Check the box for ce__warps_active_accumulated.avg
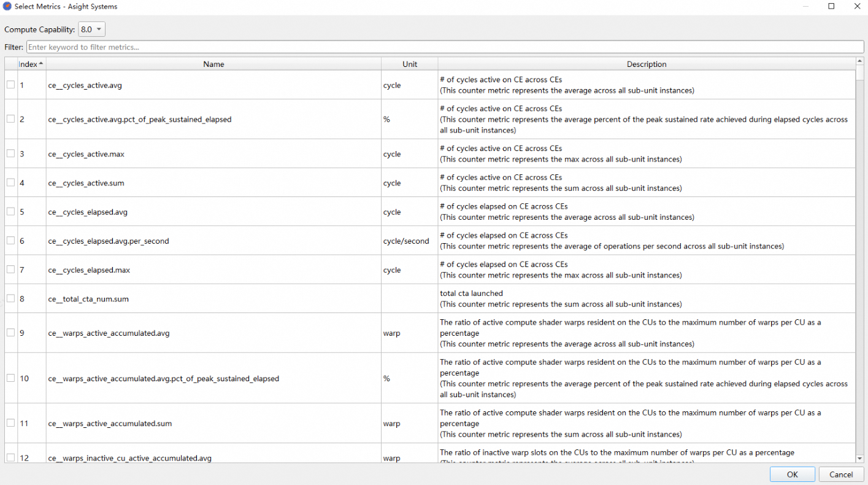 (x=10, y=333)
